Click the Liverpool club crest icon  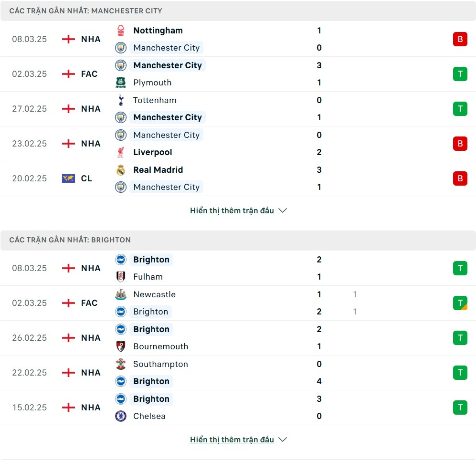coord(120,152)
